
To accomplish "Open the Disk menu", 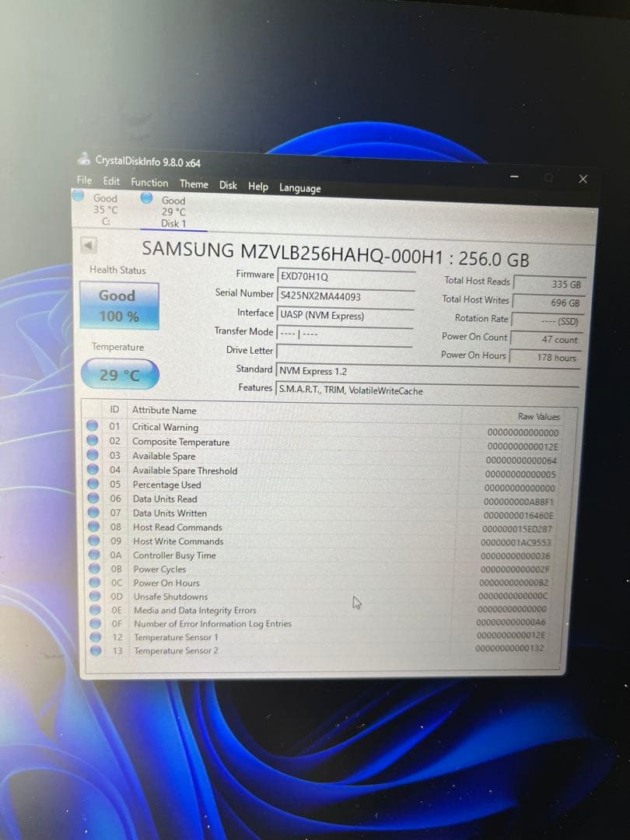I will click(228, 185).
